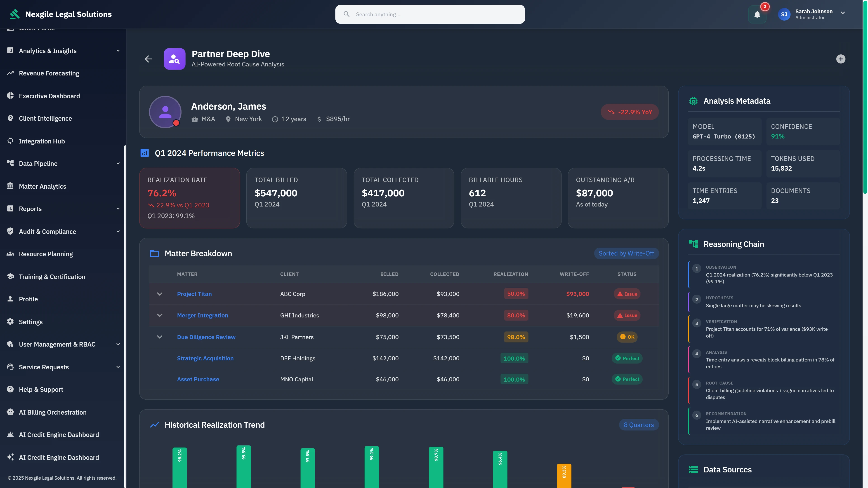Screen dimensions: 868x488
Task: Open AI Billing Orchestration
Action: [x=53, y=412]
